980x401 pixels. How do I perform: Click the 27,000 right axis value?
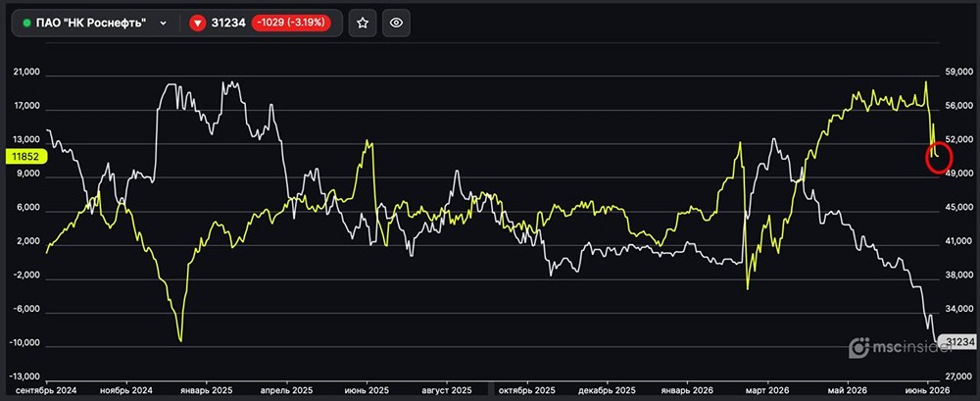tap(958, 377)
